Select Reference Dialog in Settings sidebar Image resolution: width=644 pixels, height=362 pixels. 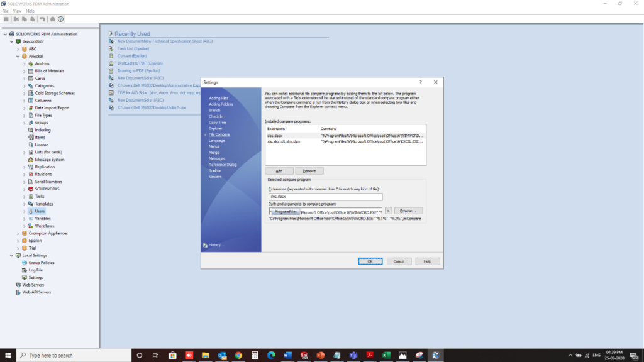point(223,165)
